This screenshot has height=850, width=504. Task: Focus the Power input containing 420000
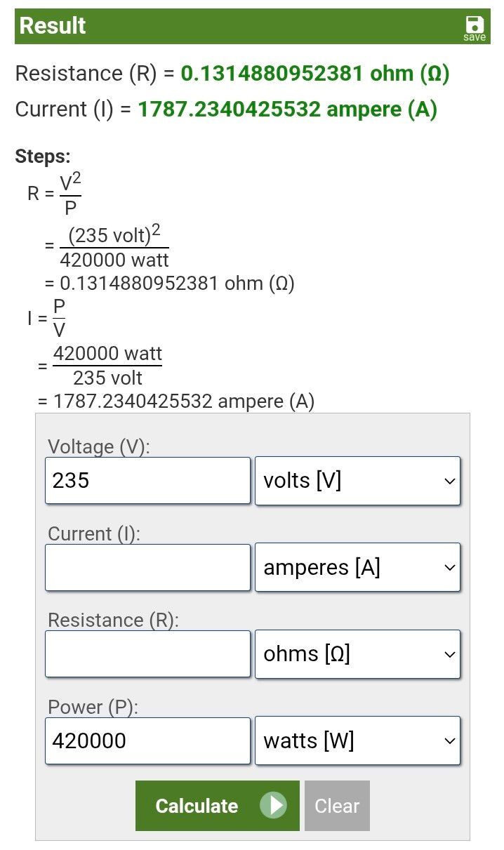(x=147, y=741)
